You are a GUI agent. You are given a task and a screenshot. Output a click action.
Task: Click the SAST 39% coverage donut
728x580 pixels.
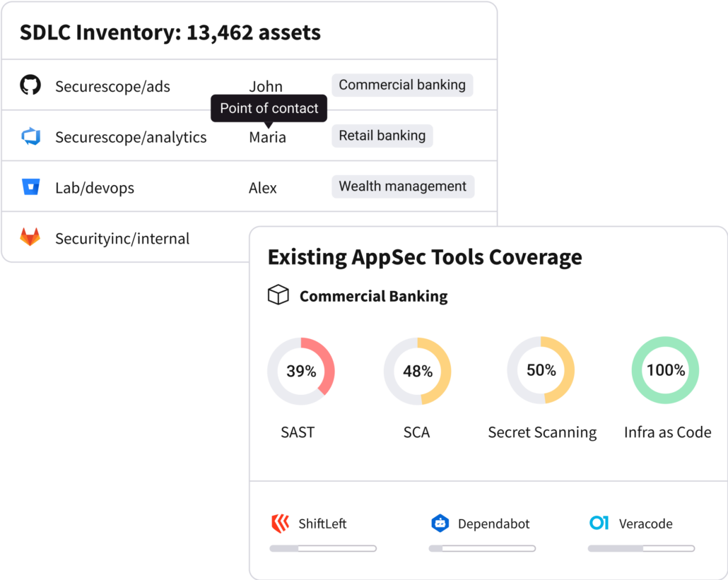(x=301, y=371)
